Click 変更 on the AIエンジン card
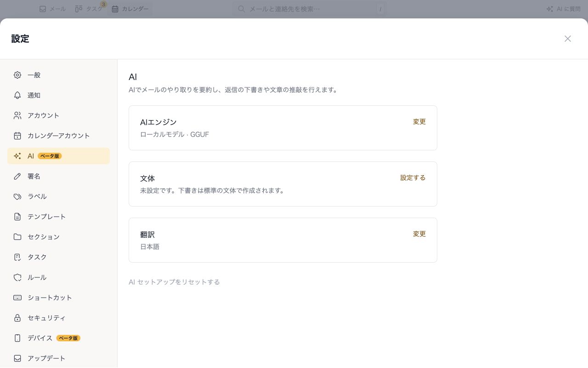This screenshot has height=368, width=588. pos(419,121)
